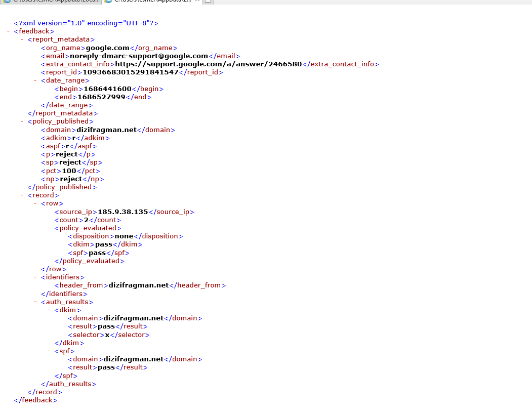Image resolution: width=532 pixels, height=417 pixels.
Task: Click the source_ip value 185.9.38.135
Action: (x=123, y=212)
